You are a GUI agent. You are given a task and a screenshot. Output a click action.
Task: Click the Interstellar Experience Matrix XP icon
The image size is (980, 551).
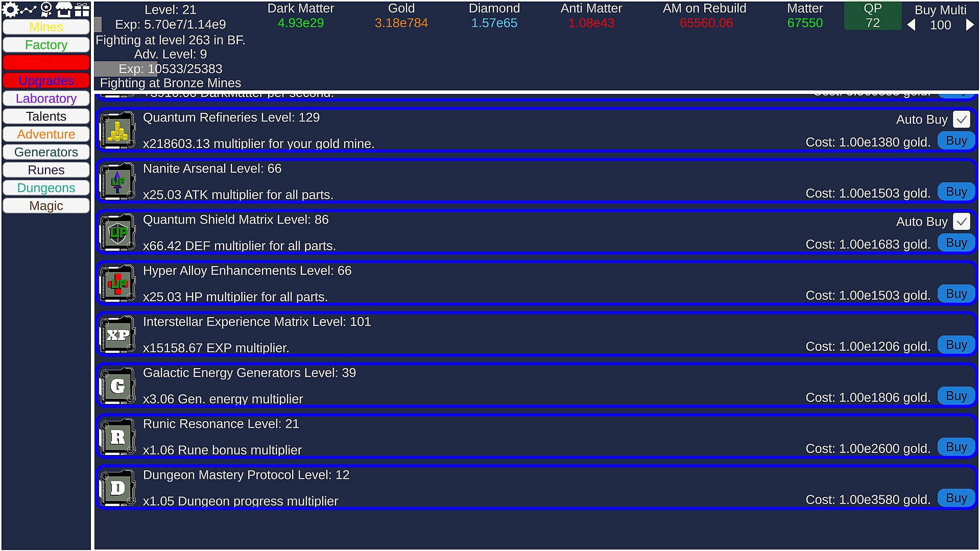[118, 334]
